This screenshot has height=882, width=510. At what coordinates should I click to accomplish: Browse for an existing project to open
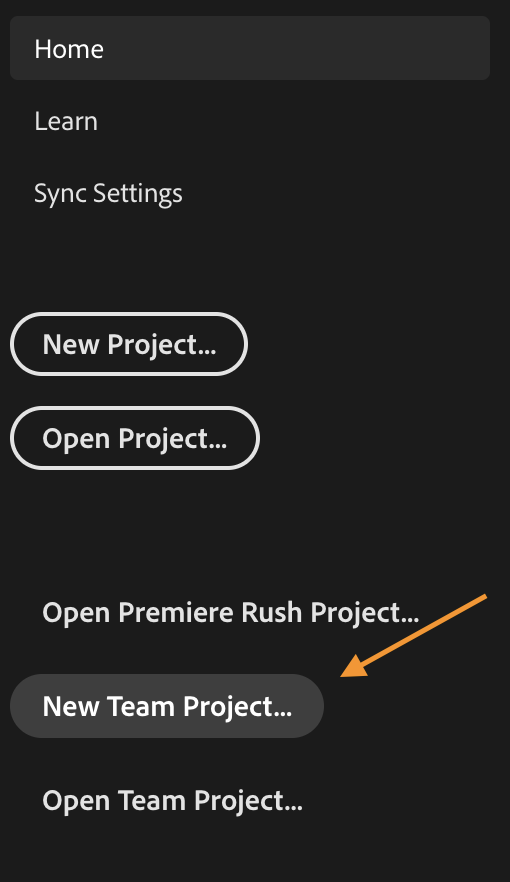coord(135,438)
